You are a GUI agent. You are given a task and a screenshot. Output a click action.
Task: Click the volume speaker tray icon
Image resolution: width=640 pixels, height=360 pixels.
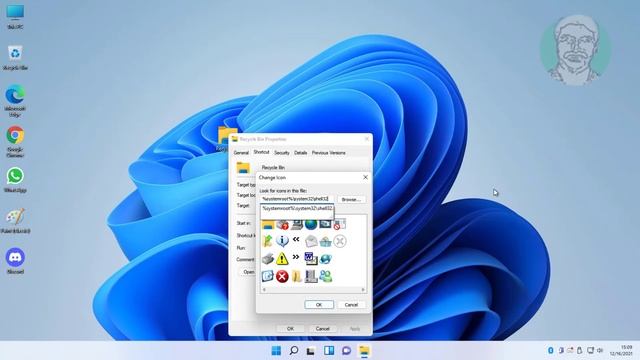point(600,350)
